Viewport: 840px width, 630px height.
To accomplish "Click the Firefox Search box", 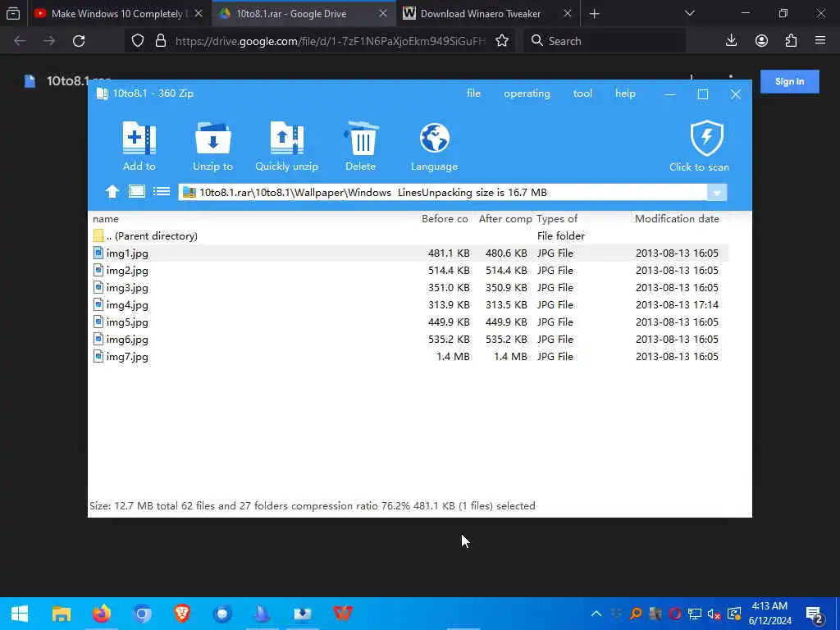I will coord(603,41).
